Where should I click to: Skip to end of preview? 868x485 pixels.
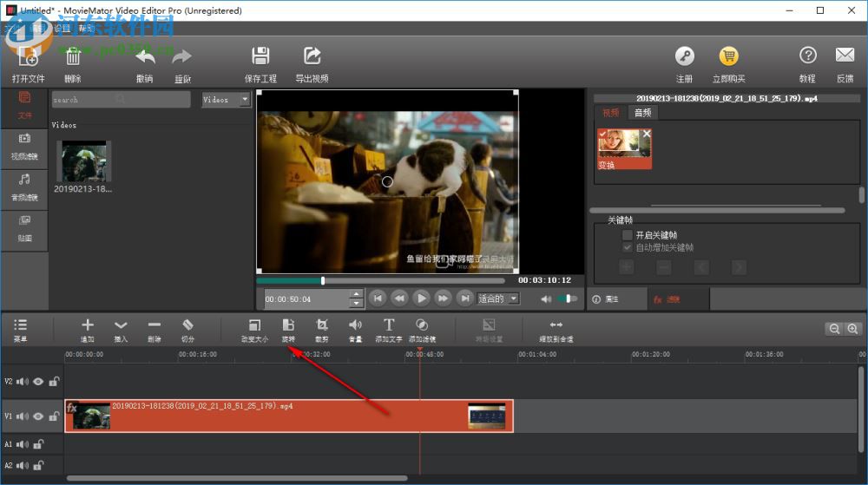pos(465,298)
